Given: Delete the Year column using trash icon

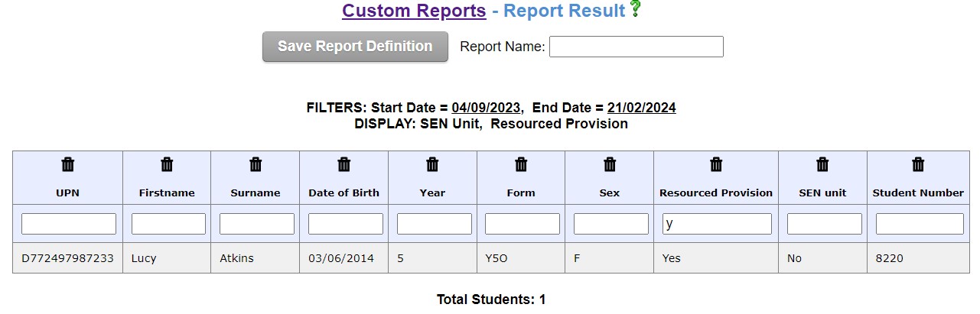Looking at the screenshot, I should point(432,164).
